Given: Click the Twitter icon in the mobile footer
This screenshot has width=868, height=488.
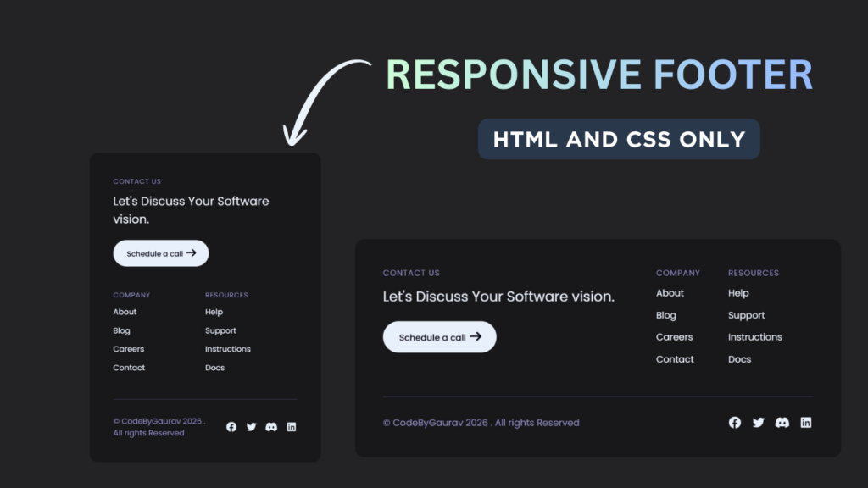Looking at the screenshot, I should pos(251,427).
